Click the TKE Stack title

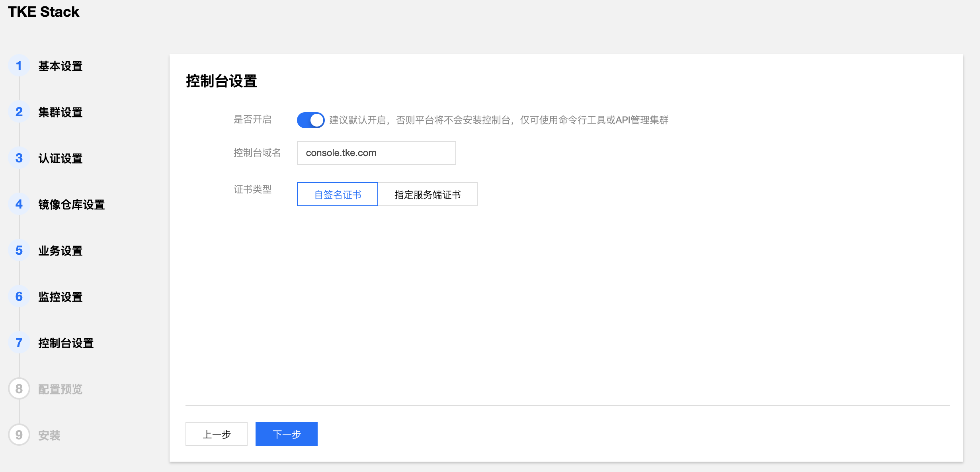(43, 12)
